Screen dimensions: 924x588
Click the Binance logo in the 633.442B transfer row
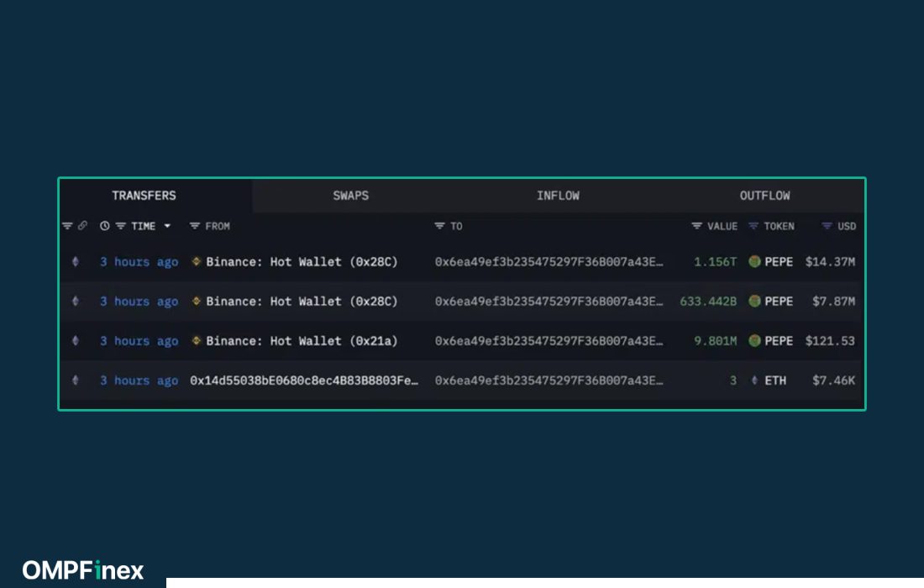197,302
